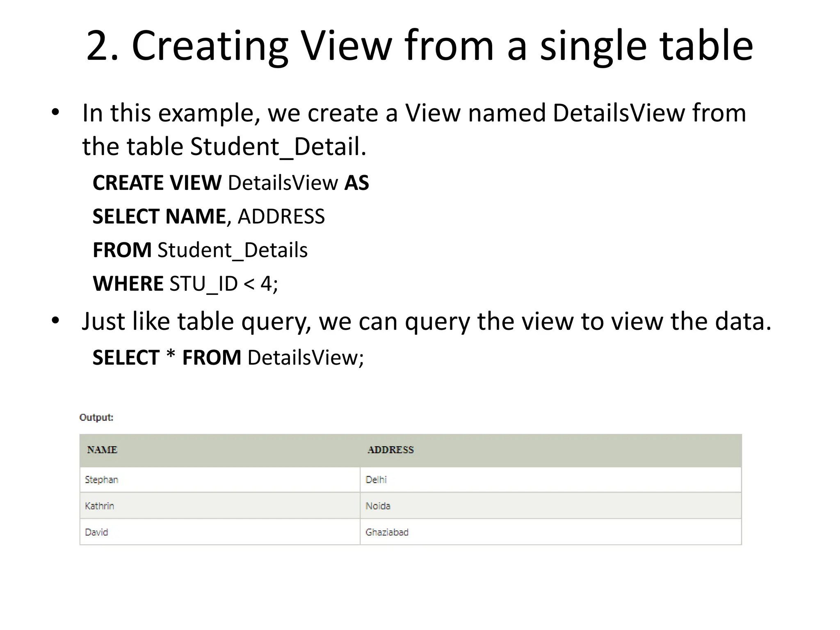
Task: Click the NAME column header
Action: [220, 450]
